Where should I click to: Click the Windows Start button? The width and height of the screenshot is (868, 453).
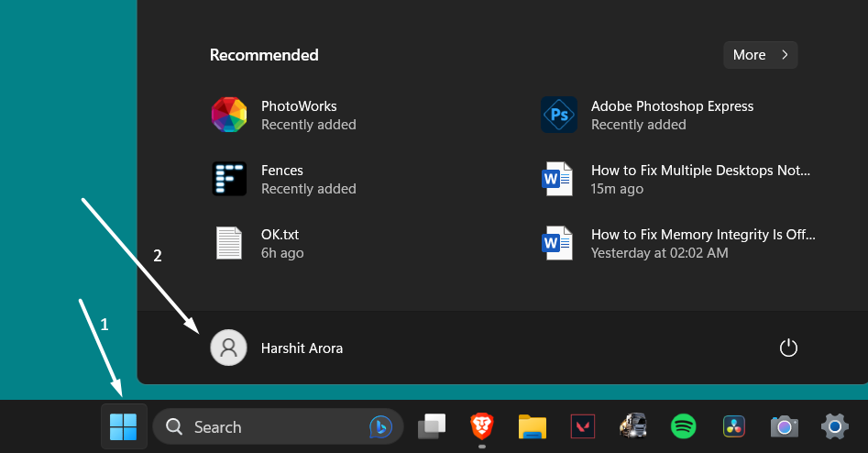(x=123, y=426)
